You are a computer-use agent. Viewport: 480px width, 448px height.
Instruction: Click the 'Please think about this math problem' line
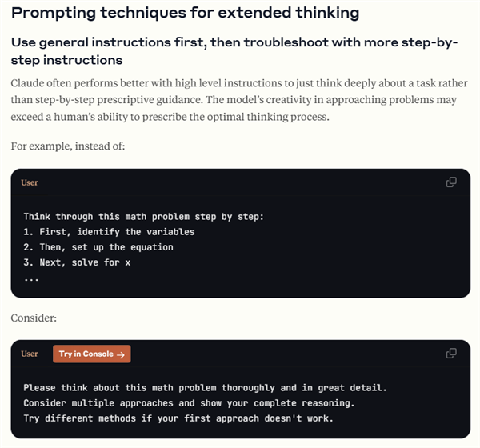(205, 387)
